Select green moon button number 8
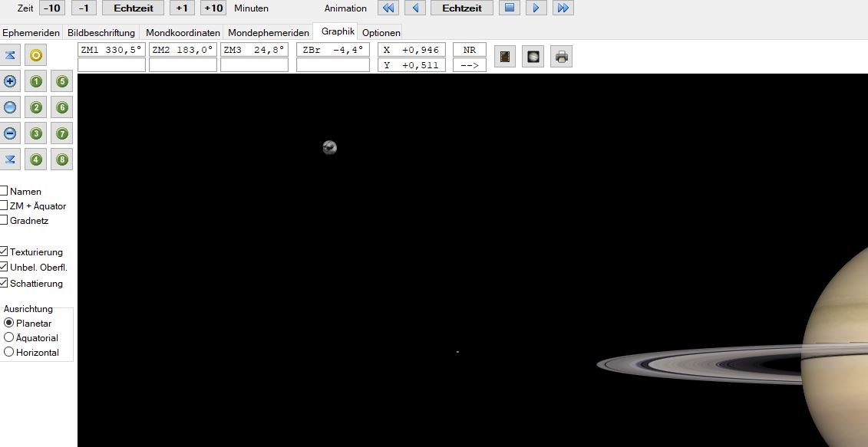 [62, 159]
